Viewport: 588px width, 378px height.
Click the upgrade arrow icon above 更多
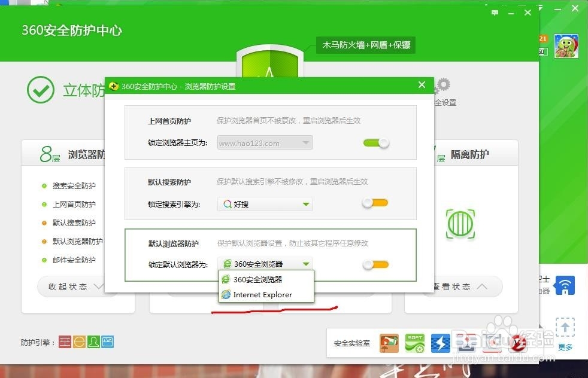565,327
